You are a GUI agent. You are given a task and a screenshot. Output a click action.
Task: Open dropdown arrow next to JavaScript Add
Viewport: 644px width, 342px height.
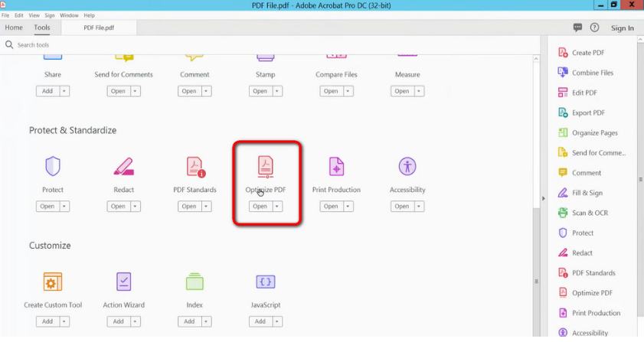[277, 321]
